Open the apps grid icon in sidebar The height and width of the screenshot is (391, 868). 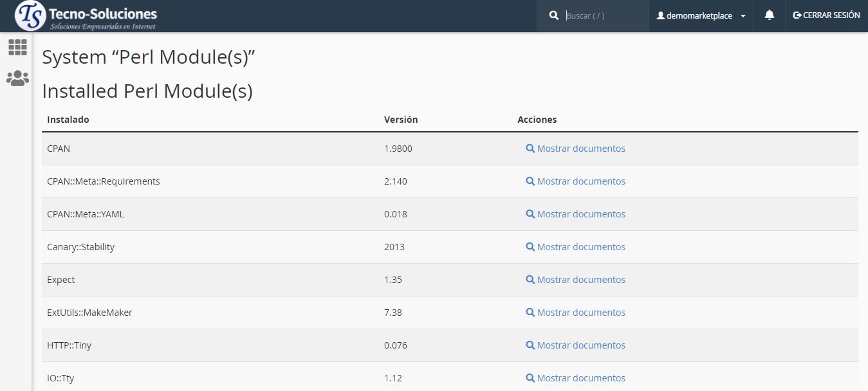pyautogui.click(x=17, y=47)
